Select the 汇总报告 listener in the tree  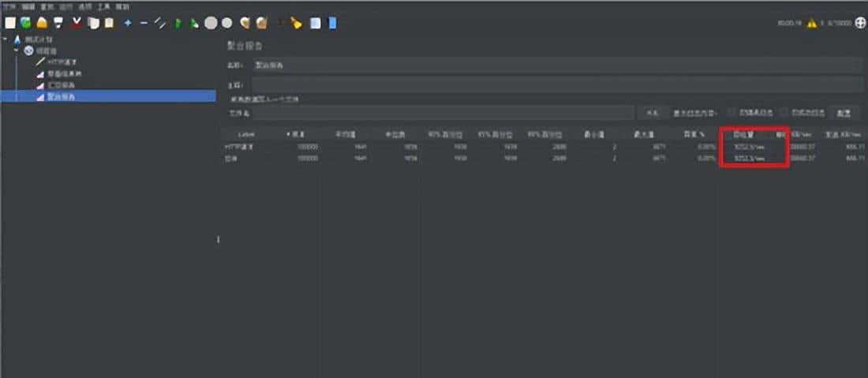[61, 85]
